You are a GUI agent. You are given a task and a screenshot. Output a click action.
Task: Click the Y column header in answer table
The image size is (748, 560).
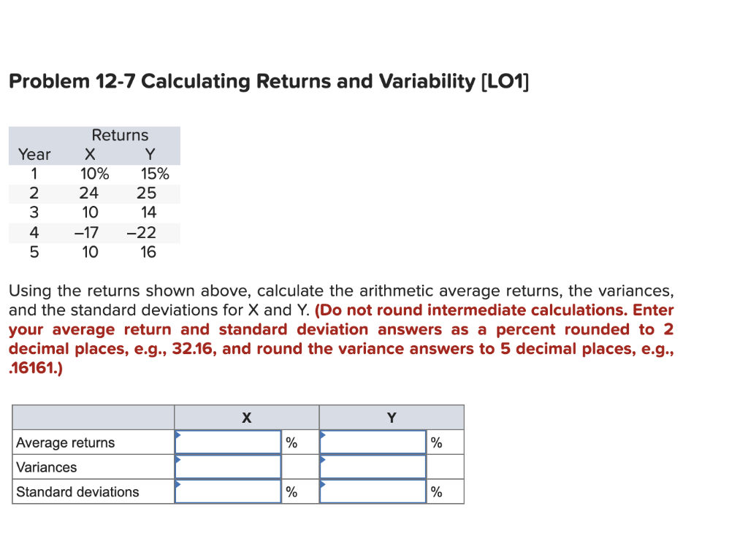392,418
